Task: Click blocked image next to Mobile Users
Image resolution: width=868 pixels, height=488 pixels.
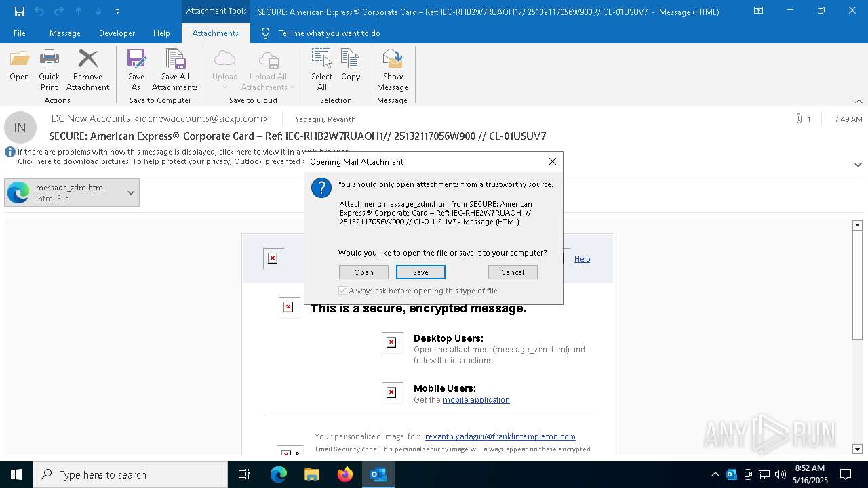Action: [x=392, y=392]
